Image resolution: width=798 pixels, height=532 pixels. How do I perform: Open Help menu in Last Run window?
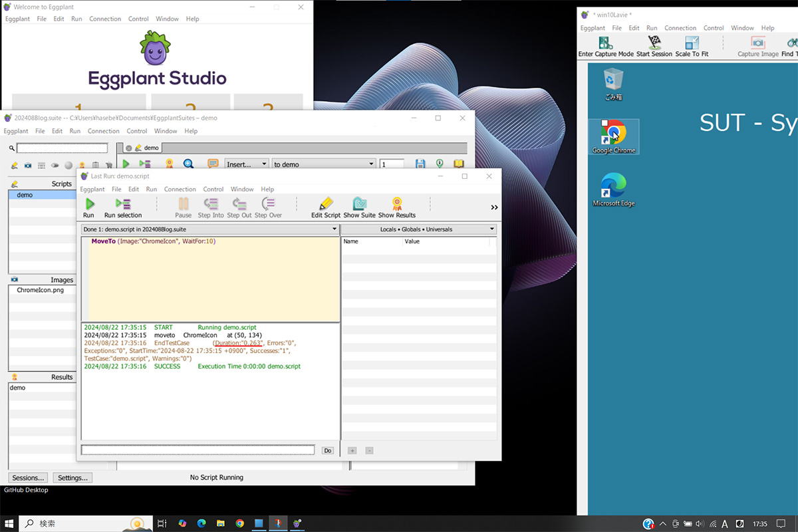click(x=267, y=190)
